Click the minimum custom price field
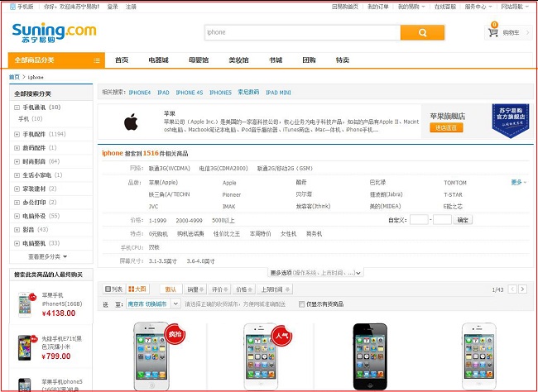The height and width of the screenshot is (392, 538). pos(419,220)
